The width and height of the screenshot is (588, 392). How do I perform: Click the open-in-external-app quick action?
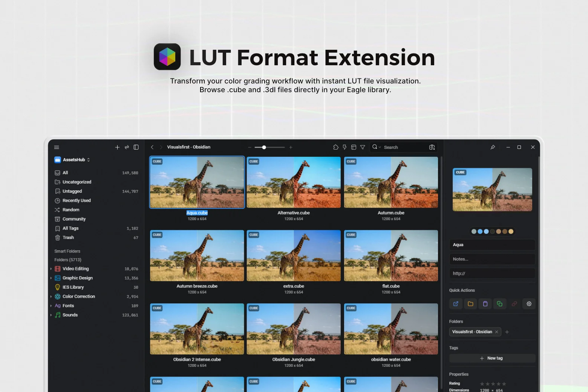click(456, 304)
